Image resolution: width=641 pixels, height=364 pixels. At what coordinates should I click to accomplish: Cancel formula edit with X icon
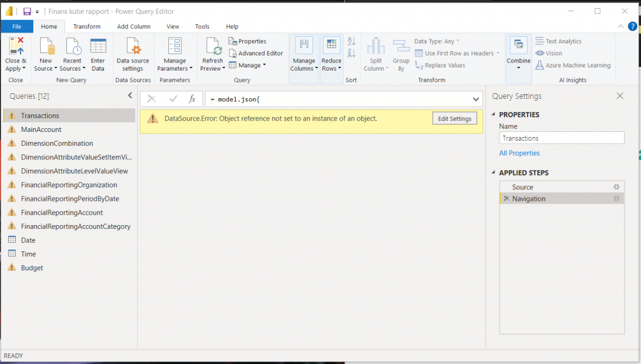pyautogui.click(x=151, y=99)
